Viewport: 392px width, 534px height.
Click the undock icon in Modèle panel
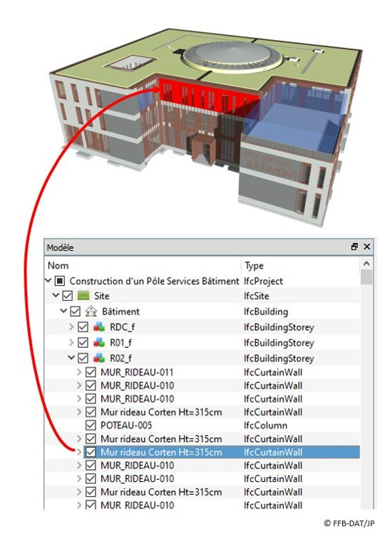click(354, 247)
